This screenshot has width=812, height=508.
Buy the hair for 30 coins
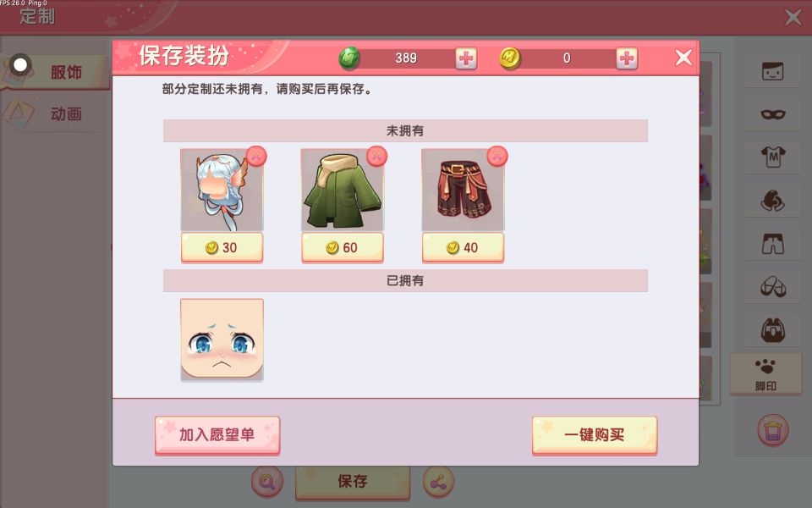tap(222, 248)
